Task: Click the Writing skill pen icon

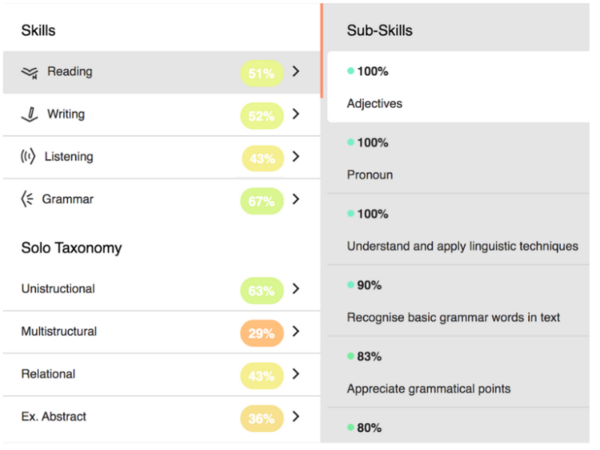Action: (x=30, y=114)
